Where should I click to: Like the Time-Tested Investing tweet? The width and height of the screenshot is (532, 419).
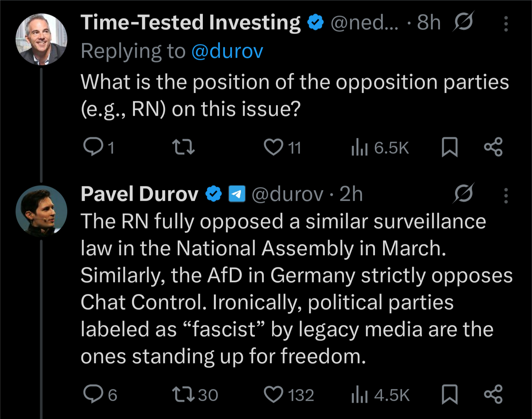tap(273, 147)
